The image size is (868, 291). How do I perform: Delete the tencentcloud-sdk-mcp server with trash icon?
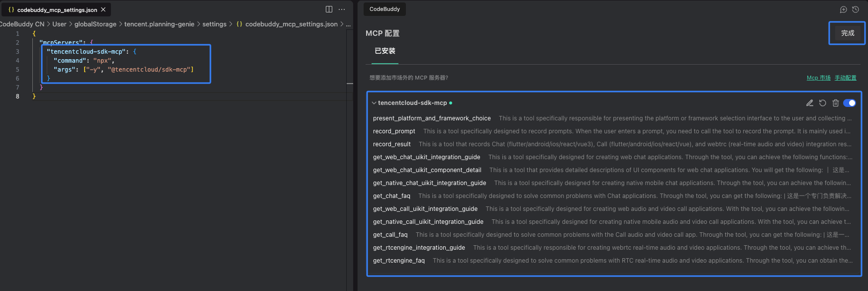pos(836,103)
